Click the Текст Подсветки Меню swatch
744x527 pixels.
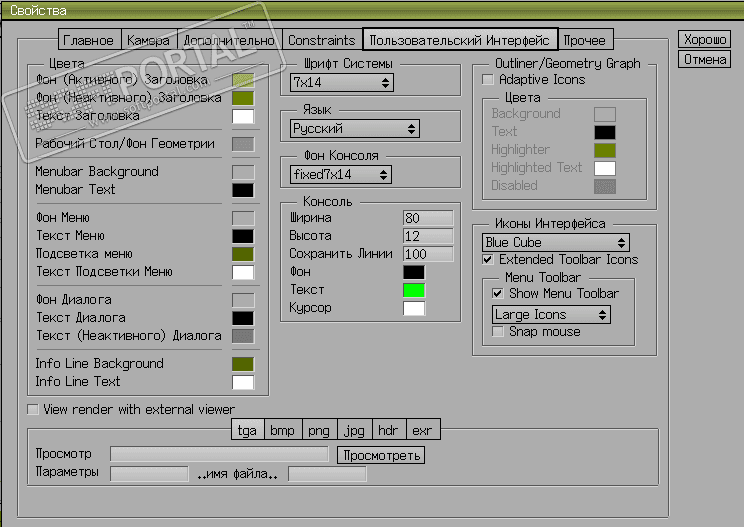click(x=243, y=272)
